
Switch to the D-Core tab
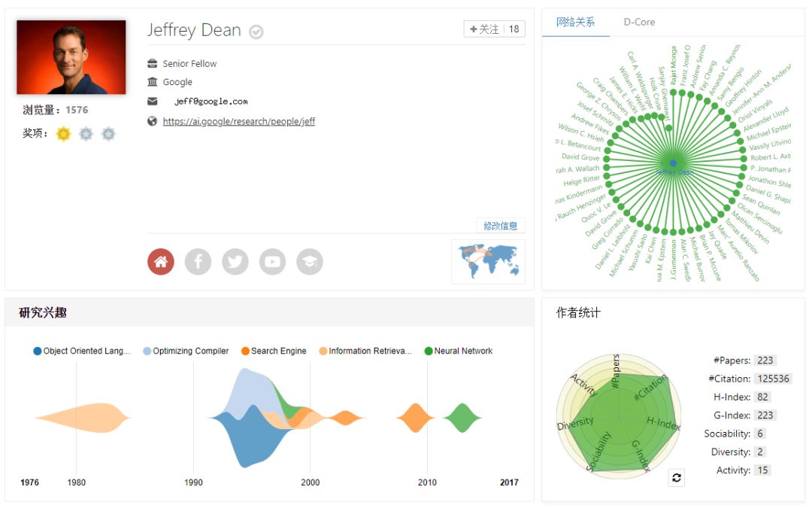point(639,22)
